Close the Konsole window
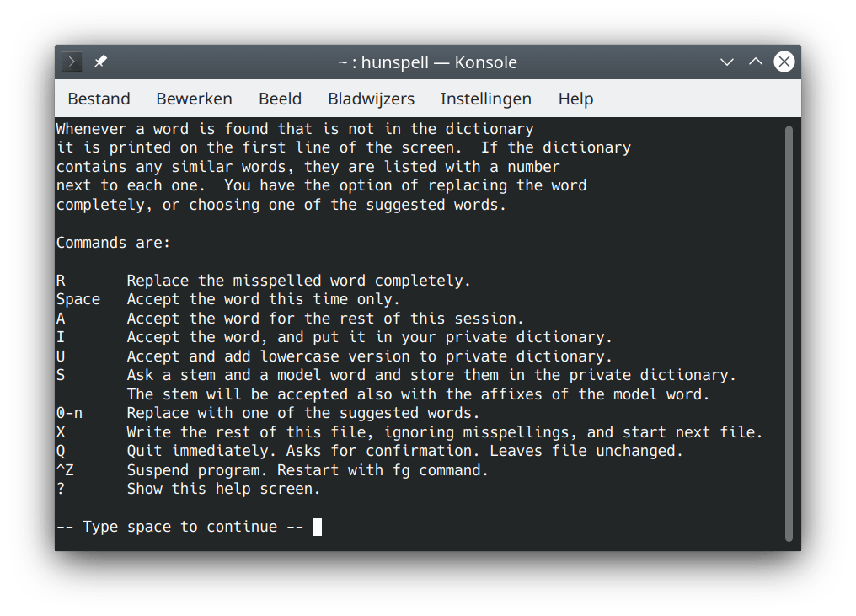 click(x=784, y=62)
